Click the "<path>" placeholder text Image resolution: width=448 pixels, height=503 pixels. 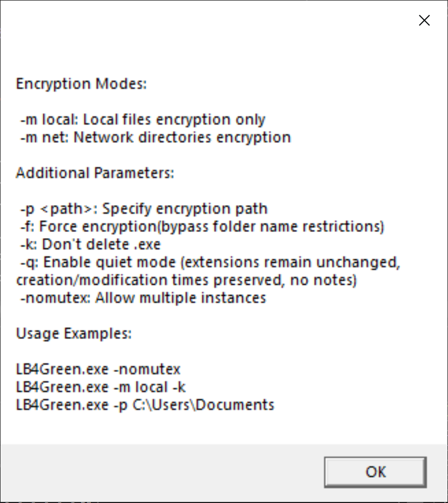point(66,209)
